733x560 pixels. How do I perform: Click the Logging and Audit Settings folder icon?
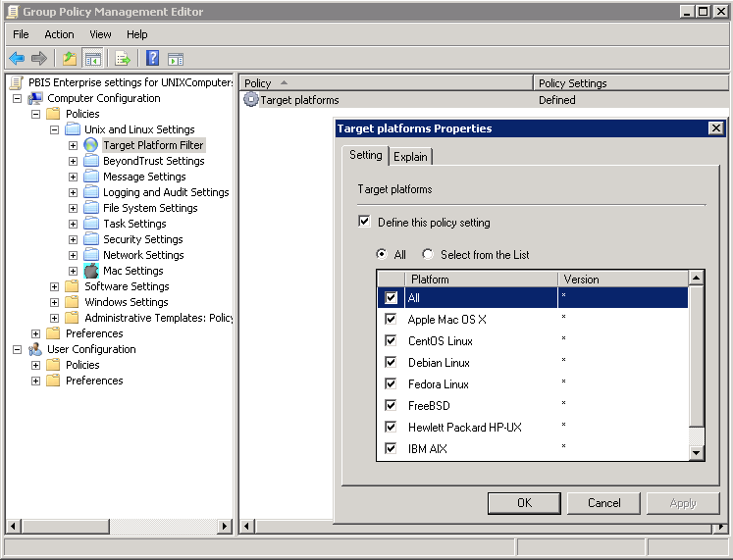coord(91,192)
